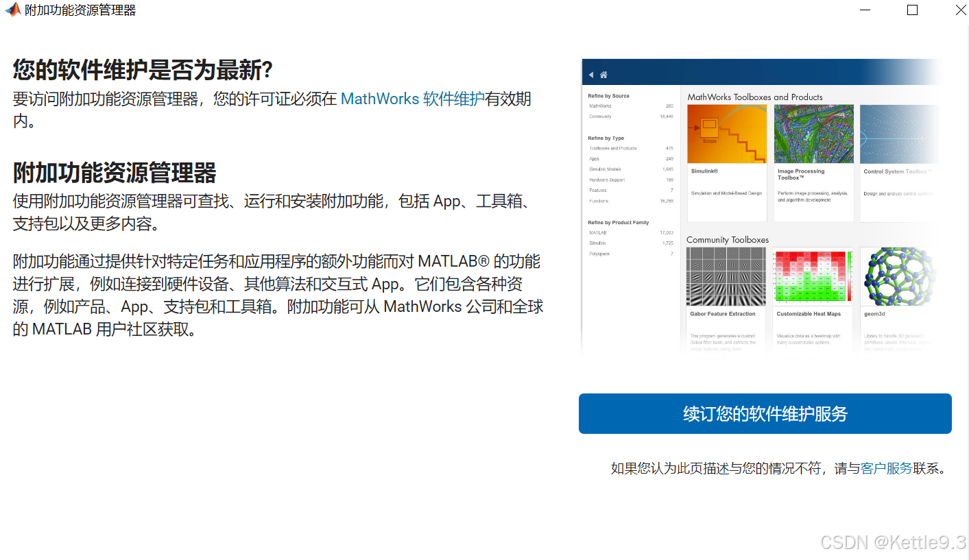Viewport: 969px width, 560px height.
Task: Click the back arrow in the preview image
Action: tap(591, 75)
